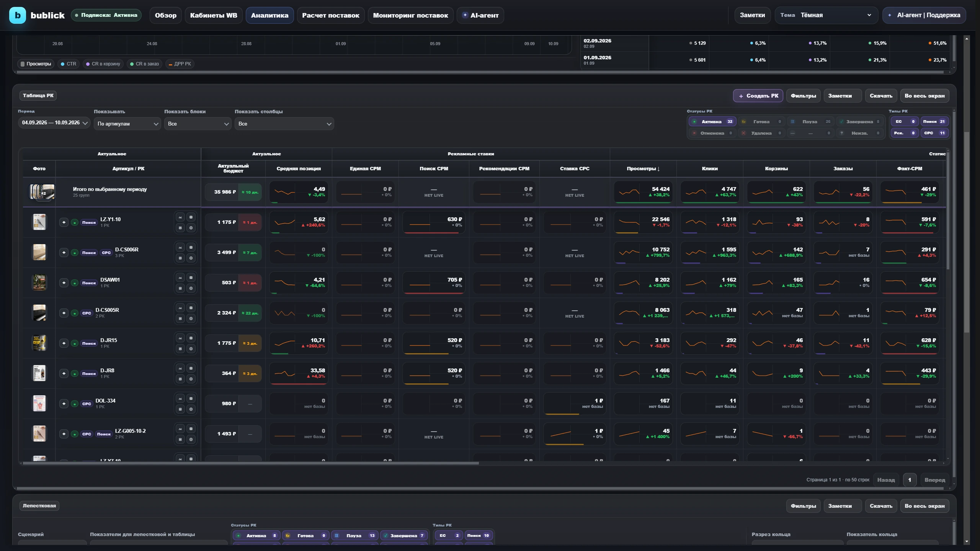Toggle ДРР РК orange legend swatch
980x551 pixels.
pyautogui.click(x=170, y=64)
